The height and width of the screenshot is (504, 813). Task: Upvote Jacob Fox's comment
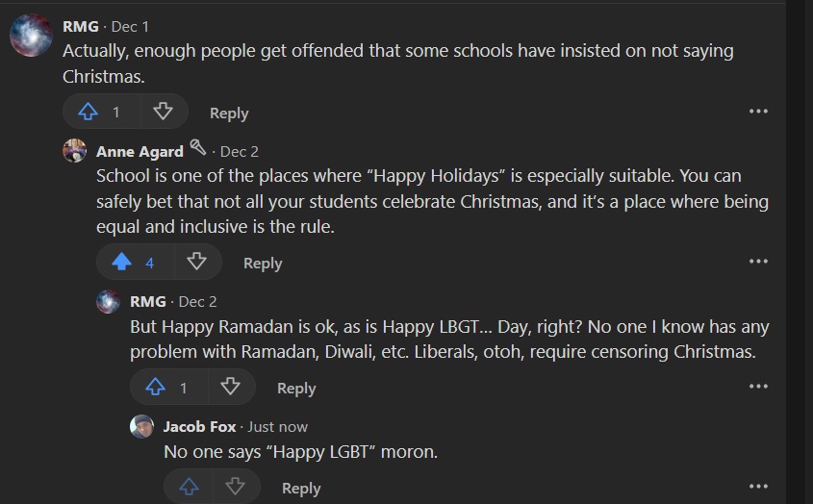pyautogui.click(x=190, y=488)
